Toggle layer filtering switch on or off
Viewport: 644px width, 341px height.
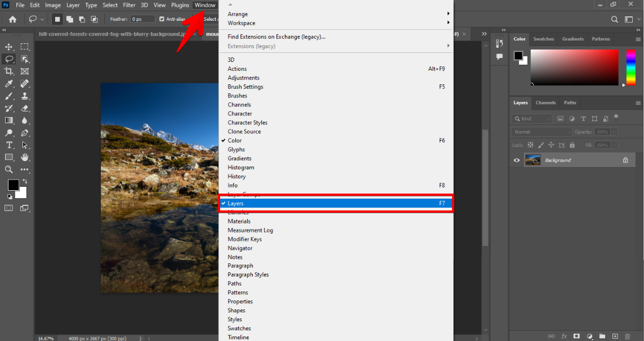pos(616,118)
